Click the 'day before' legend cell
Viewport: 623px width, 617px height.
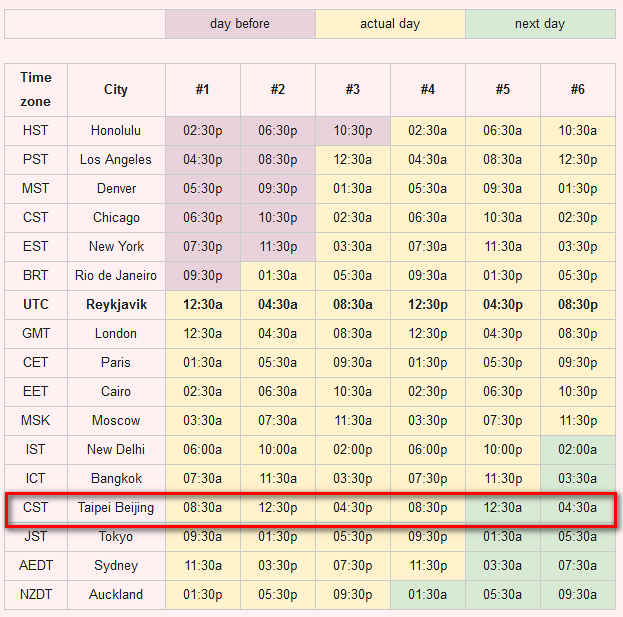pos(240,24)
